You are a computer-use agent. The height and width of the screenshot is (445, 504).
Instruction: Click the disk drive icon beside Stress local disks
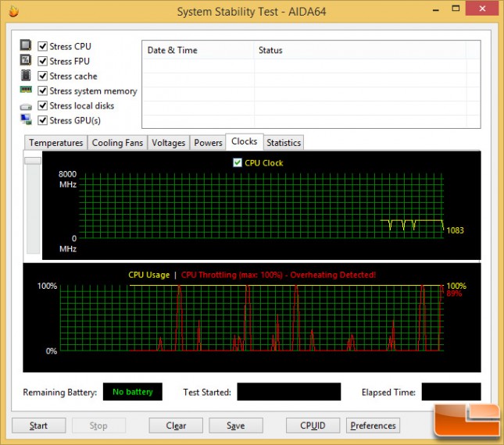26,107
